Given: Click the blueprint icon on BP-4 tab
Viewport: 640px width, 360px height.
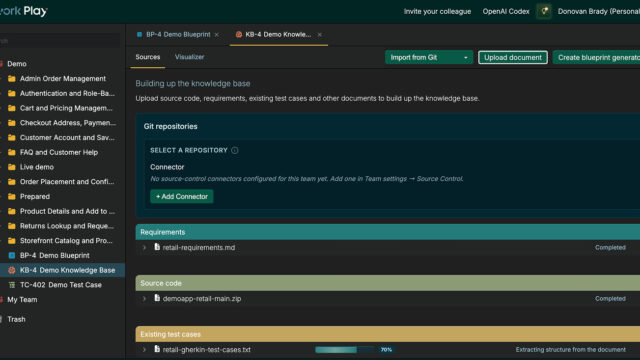Looking at the screenshot, I should click(139, 34).
